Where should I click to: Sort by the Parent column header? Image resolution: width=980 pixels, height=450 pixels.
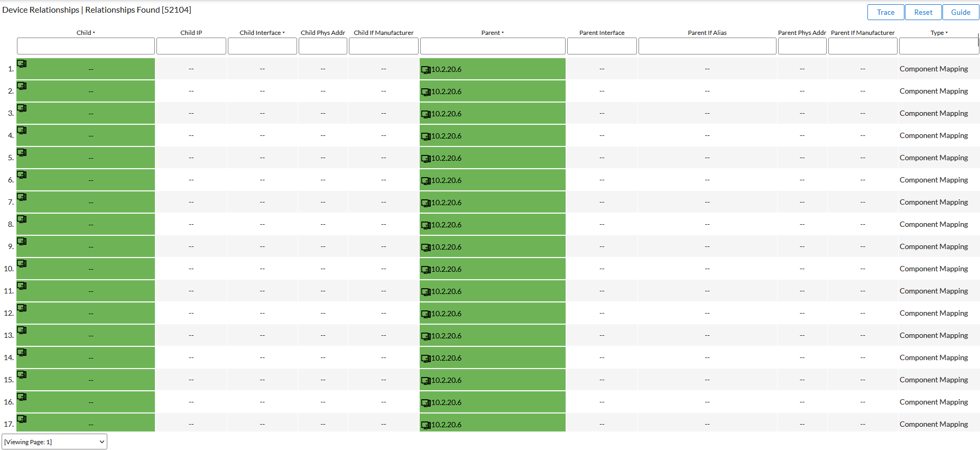pyautogui.click(x=492, y=33)
